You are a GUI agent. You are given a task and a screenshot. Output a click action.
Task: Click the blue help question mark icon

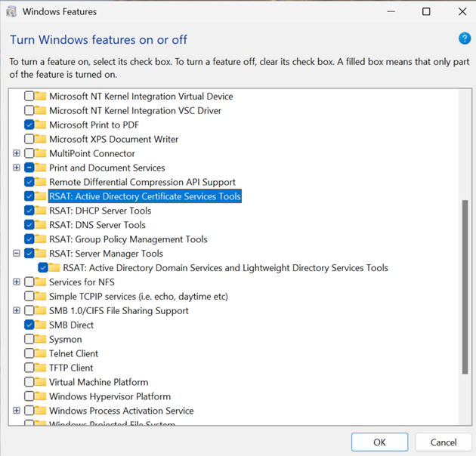coord(465,39)
